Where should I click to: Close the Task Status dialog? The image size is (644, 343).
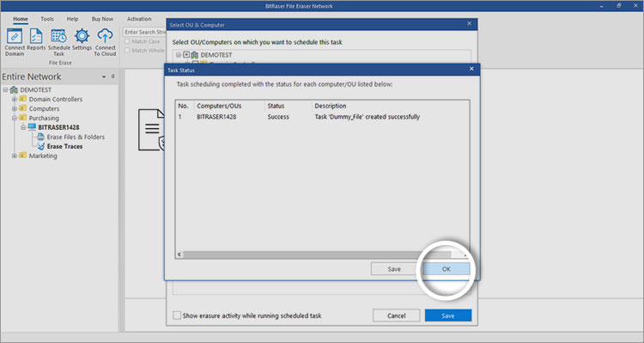tap(471, 69)
